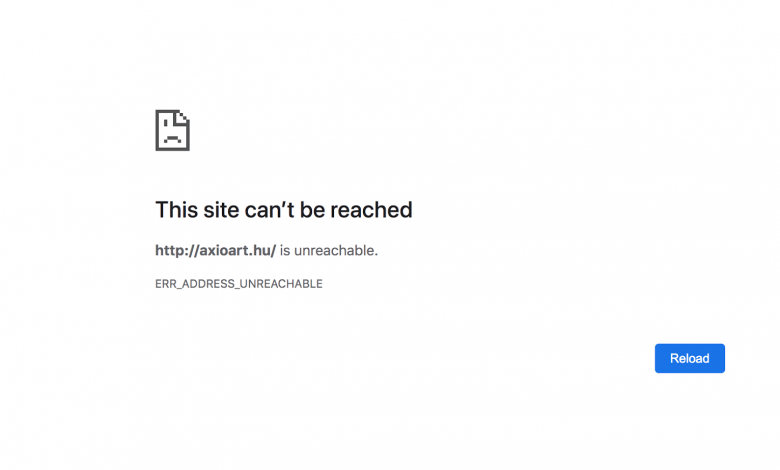Click the "This site can't be reached" heading
The height and width of the screenshot is (470, 780).
(x=284, y=209)
